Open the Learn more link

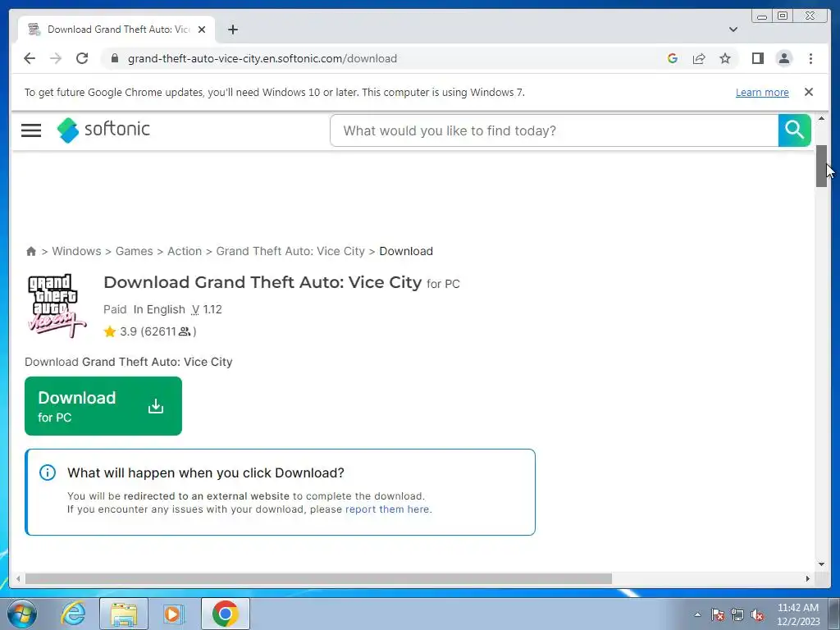pos(762,92)
